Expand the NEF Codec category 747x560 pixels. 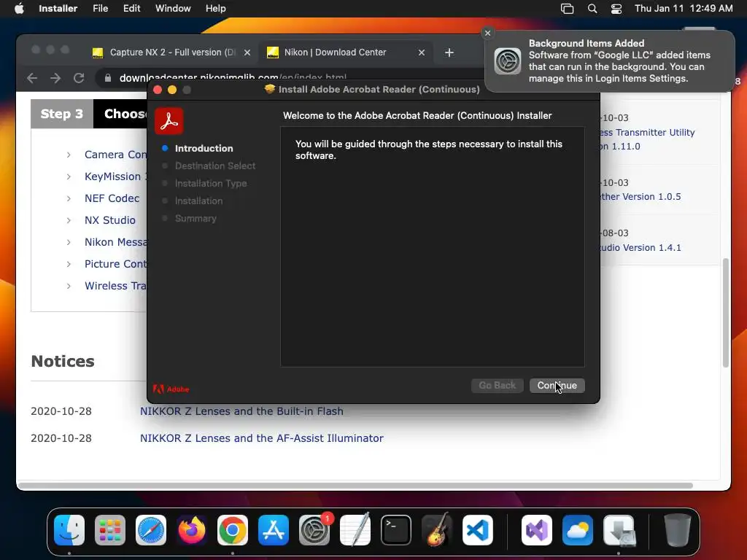pos(69,198)
